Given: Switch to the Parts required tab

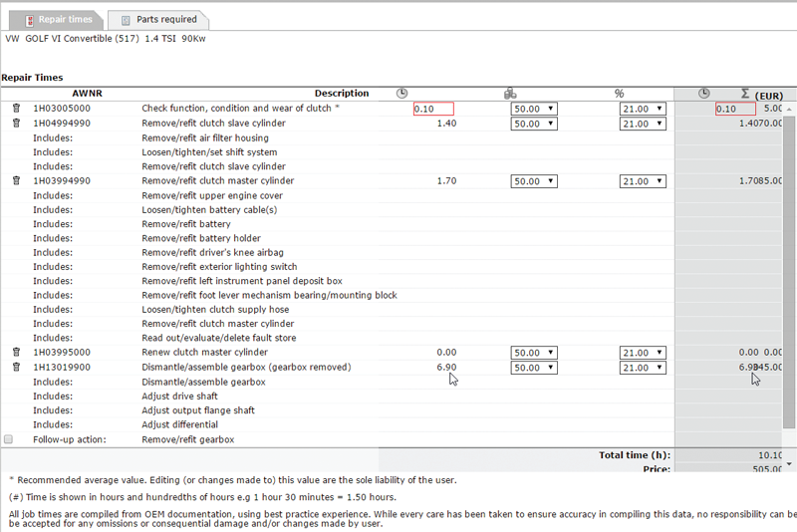Looking at the screenshot, I should pos(158,20).
